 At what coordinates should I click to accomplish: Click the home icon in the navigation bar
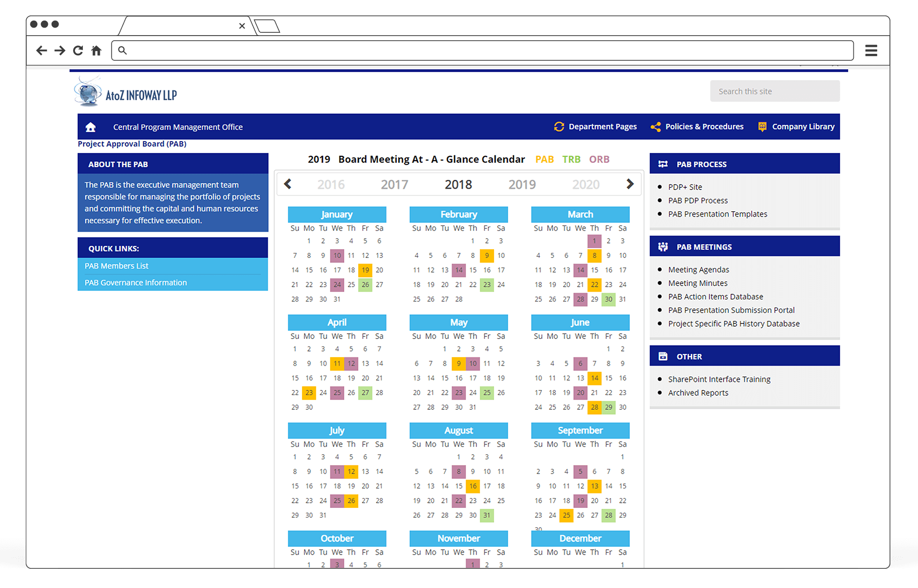click(x=90, y=126)
